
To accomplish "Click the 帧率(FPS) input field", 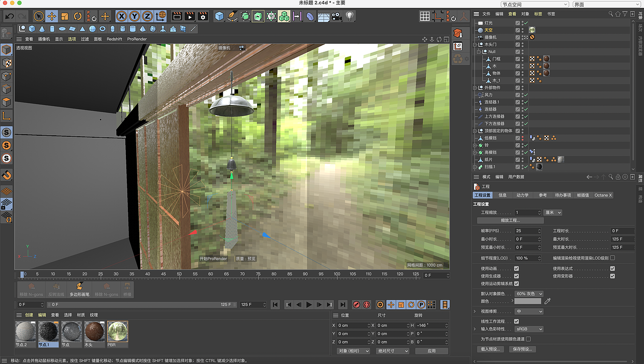I will click(528, 231).
